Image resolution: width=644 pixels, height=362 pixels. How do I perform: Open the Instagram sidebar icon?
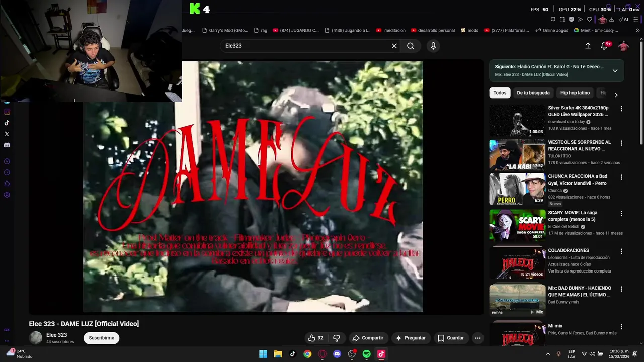(7, 112)
